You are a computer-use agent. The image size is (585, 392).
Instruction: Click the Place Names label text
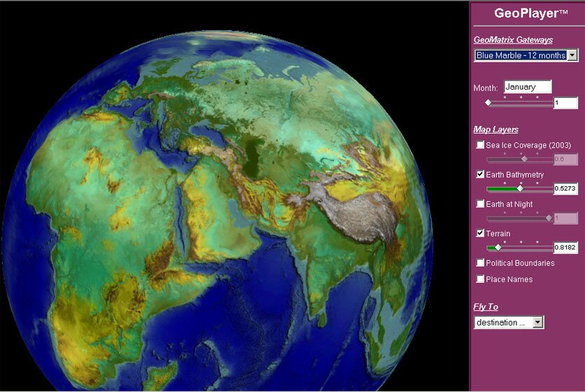coord(509,279)
